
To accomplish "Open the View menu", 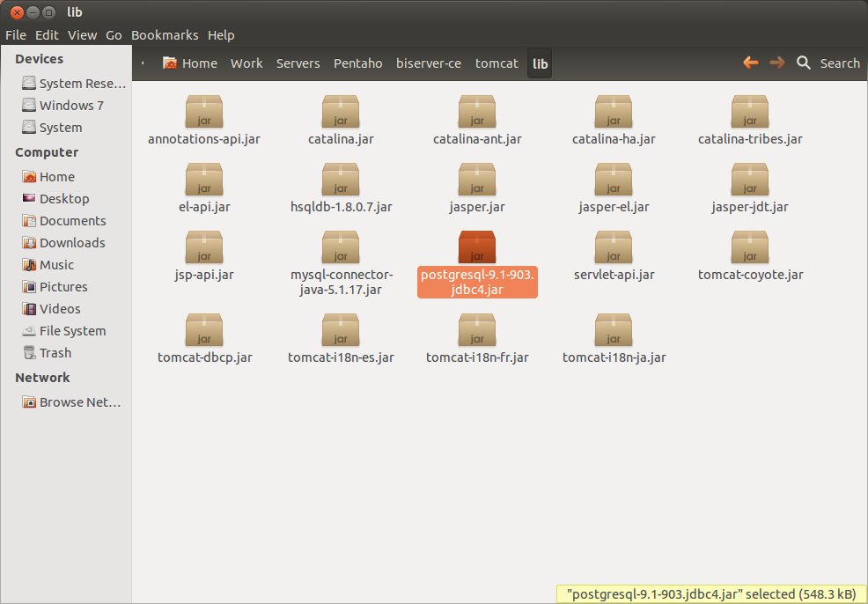I will click(x=82, y=35).
